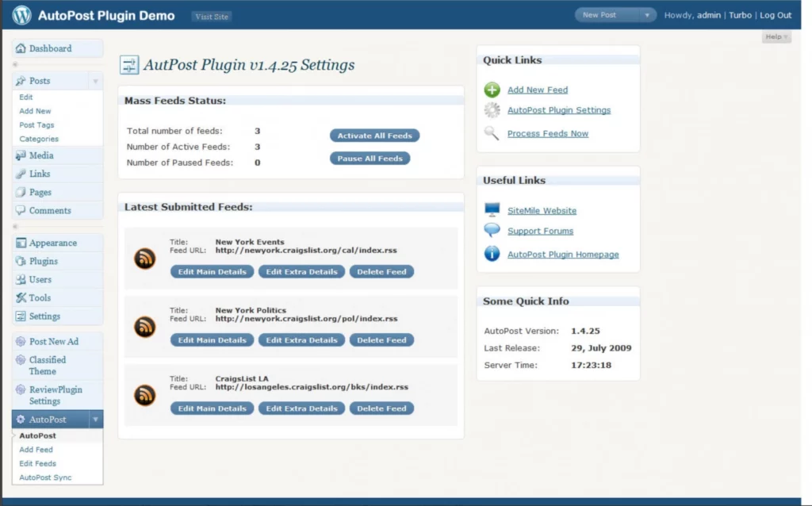Expand the Posts menu arrow
This screenshot has width=812, height=506.
pyautogui.click(x=95, y=80)
